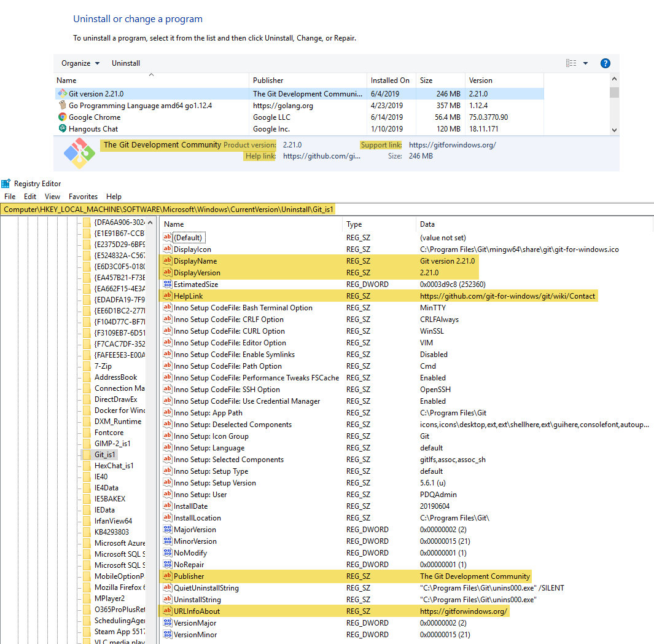Open the Help menu in Registry Editor
This screenshot has width=654, height=644.
[114, 197]
